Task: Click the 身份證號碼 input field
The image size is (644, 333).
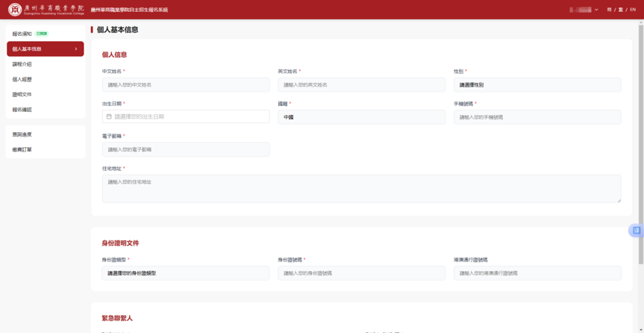Action: 361,273
